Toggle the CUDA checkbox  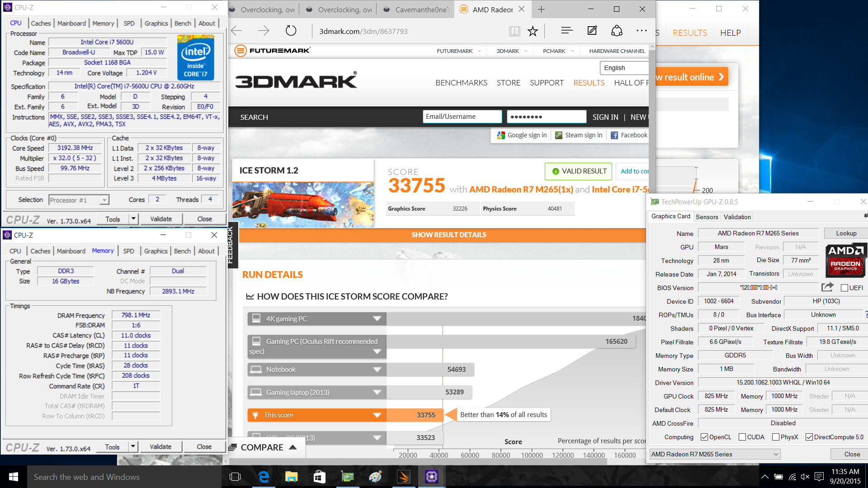[x=742, y=437]
